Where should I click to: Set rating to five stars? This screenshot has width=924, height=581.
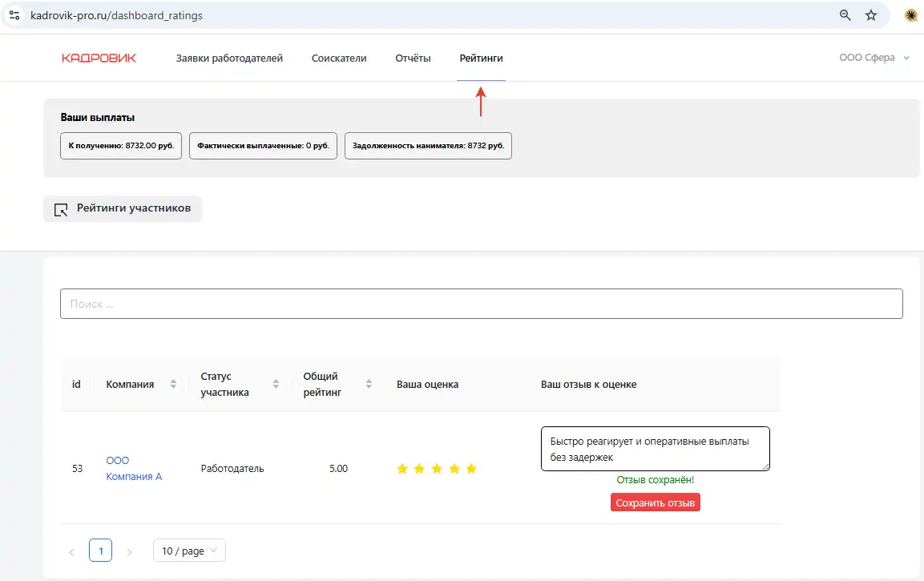(x=471, y=469)
